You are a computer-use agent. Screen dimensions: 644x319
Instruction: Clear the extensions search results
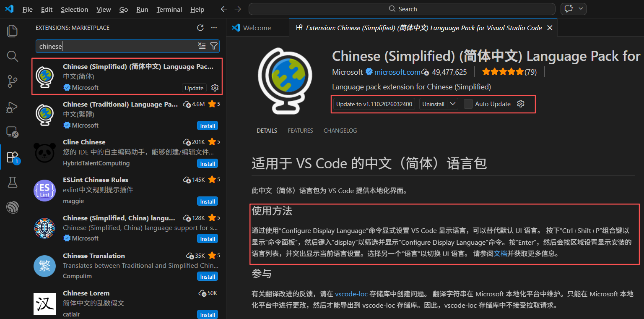click(x=202, y=46)
